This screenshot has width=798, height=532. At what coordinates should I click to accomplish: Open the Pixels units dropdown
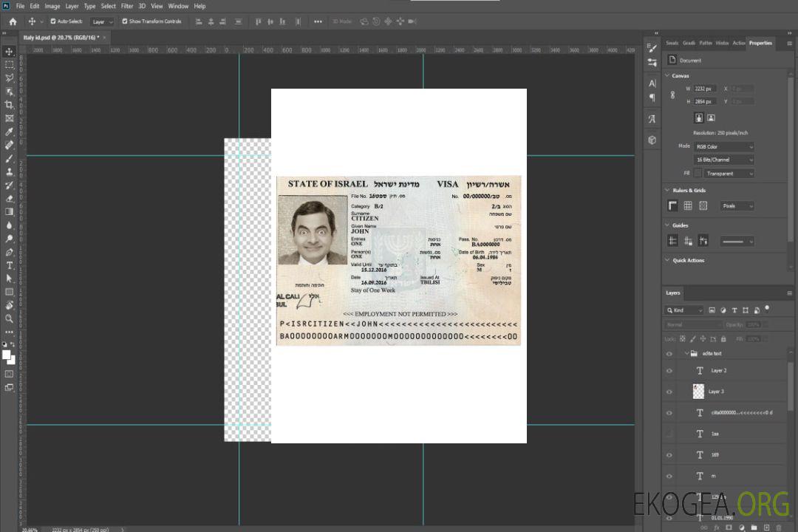(x=737, y=206)
